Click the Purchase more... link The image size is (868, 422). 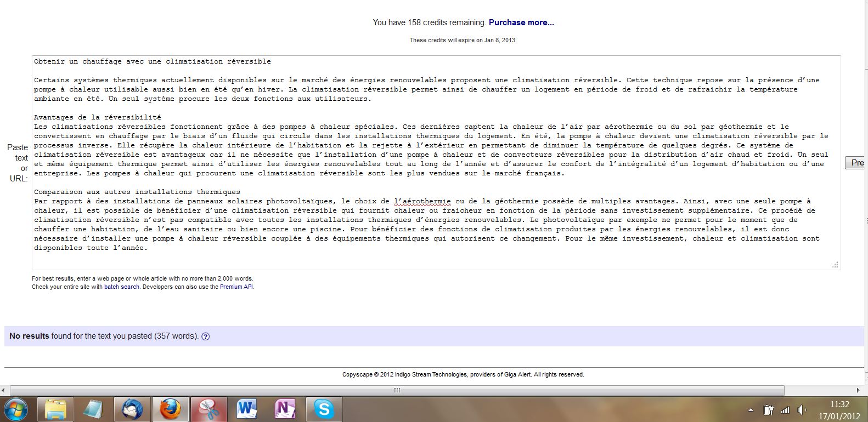click(x=521, y=22)
